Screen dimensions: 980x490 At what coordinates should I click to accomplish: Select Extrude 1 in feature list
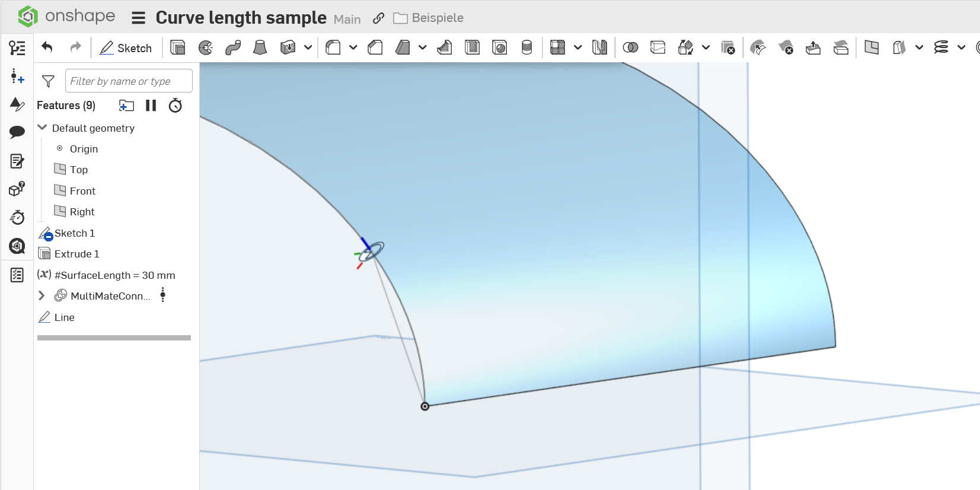coord(76,254)
